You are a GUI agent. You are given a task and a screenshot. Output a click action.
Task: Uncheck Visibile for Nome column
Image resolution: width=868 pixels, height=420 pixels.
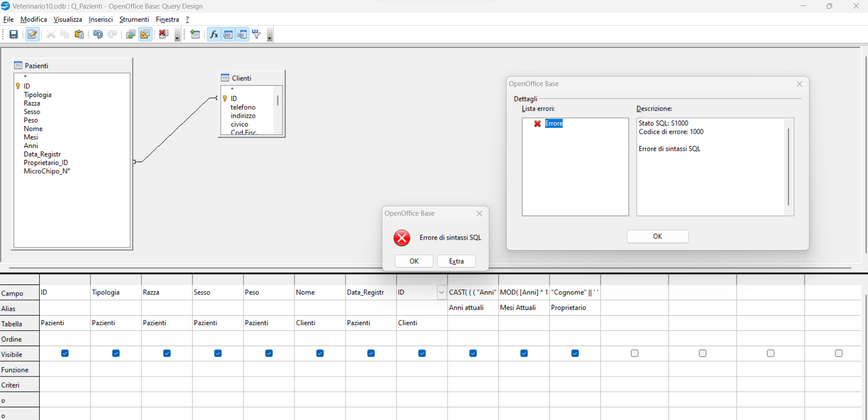tap(320, 353)
